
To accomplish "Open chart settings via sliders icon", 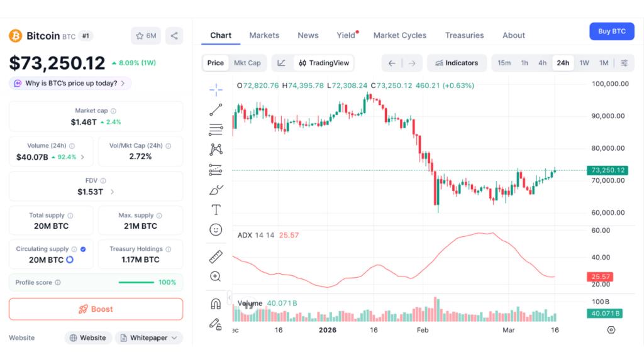I will point(624,63).
